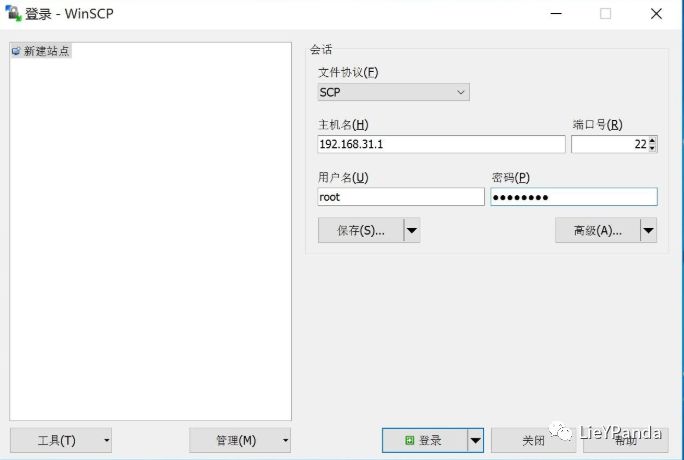Click the new site computer icon
This screenshot has height=460, width=684.
click(x=16, y=51)
